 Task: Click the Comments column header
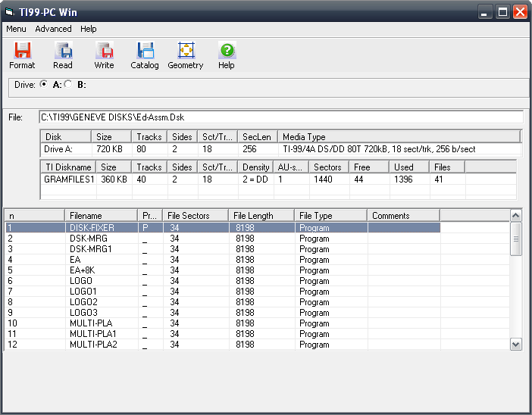point(404,216)
